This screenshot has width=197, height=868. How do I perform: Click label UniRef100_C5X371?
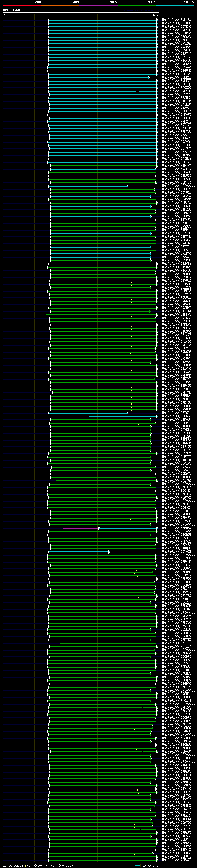click(176, 454)
